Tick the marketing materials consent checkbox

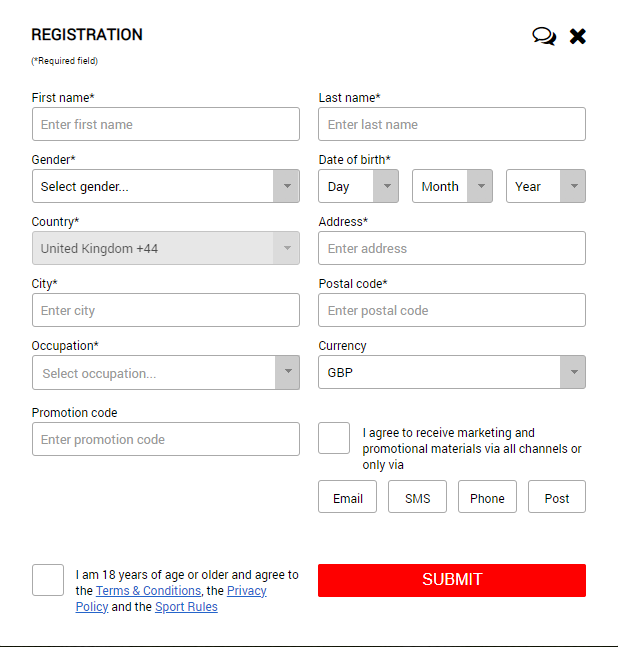334,438
